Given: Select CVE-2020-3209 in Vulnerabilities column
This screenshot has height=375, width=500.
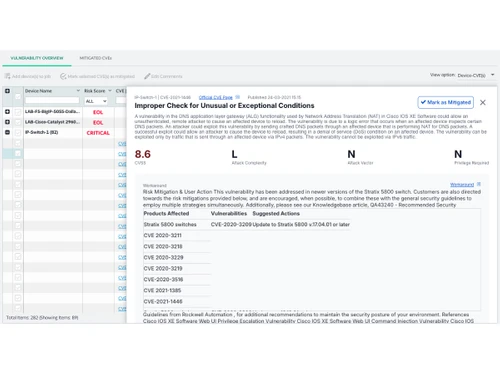Looking at the screenshot, I should click(x=231, y=224).
